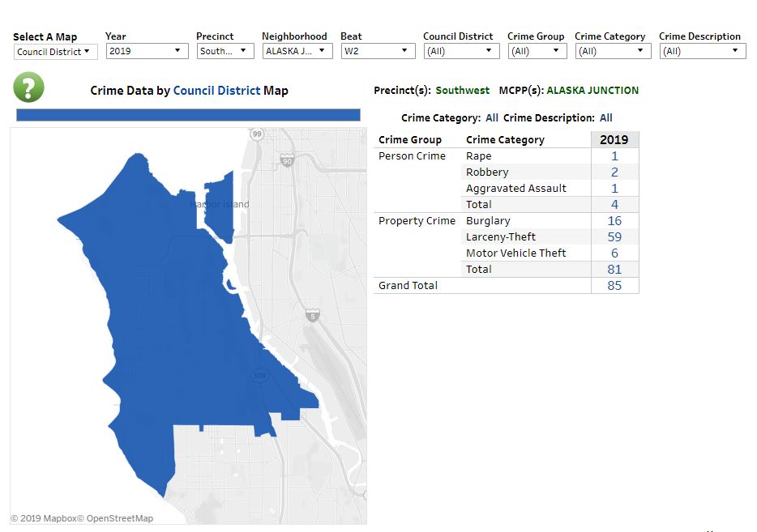The image size is (757, 532).
Task: Open the Crime Description filter dropdown
Action: click(x=703, y=51)
